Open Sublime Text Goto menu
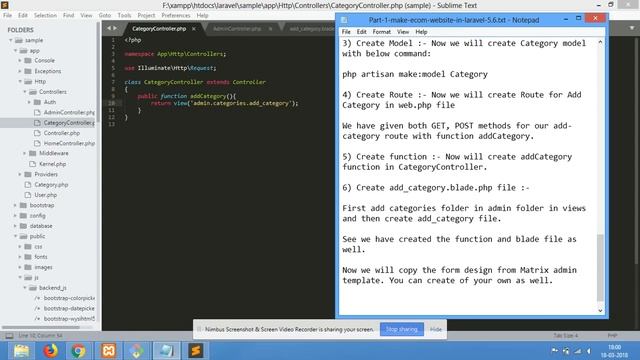This screenshot has height=360, width=640. [x=105, y=16]
